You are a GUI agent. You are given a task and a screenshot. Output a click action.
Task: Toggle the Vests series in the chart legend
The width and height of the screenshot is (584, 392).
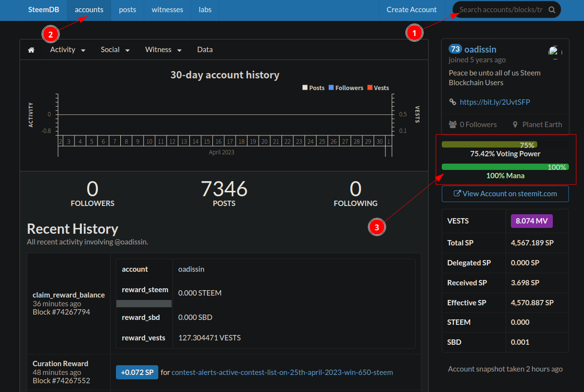click(x=378, y=88)
